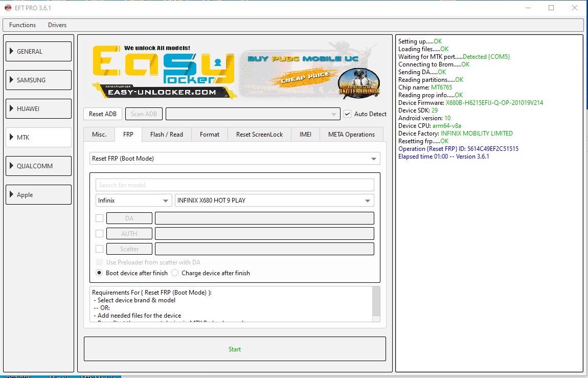This screenshot has height=378, width=588.
Task: Open the Reset FRP (Boot Mode) dropdown
Action: click(235, 159)
